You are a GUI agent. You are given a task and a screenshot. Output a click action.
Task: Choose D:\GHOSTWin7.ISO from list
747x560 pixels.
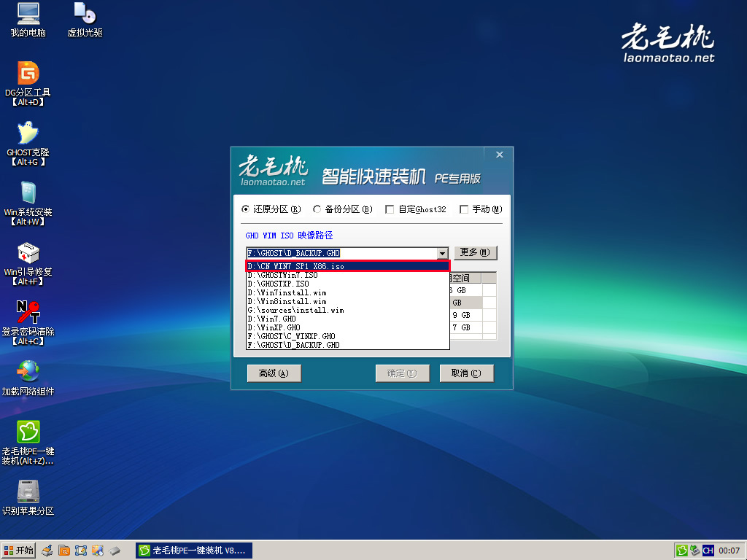pos(348,275)
